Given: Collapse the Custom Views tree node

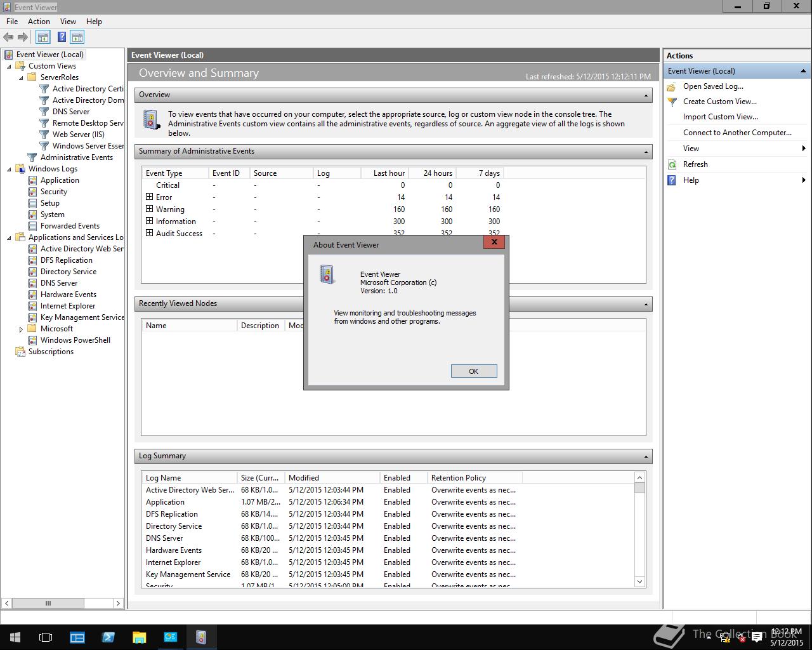Looking at the screenshot, I should click(9, 67).
